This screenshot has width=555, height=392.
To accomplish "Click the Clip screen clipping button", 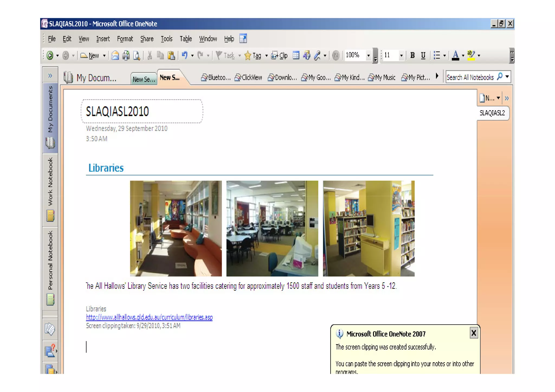I will [279, 55].
